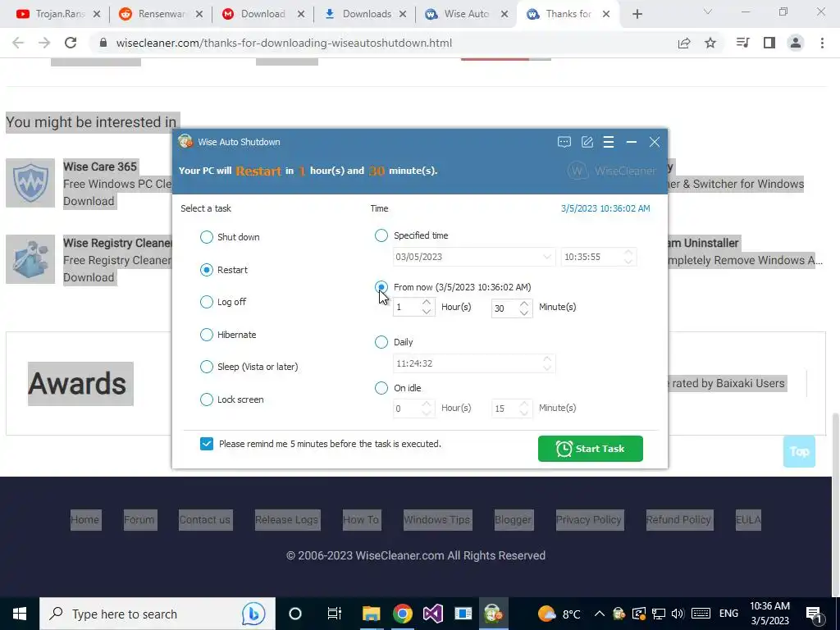Increase the From now Hour(s) value
840x630 pixels.
coord(427,303)
